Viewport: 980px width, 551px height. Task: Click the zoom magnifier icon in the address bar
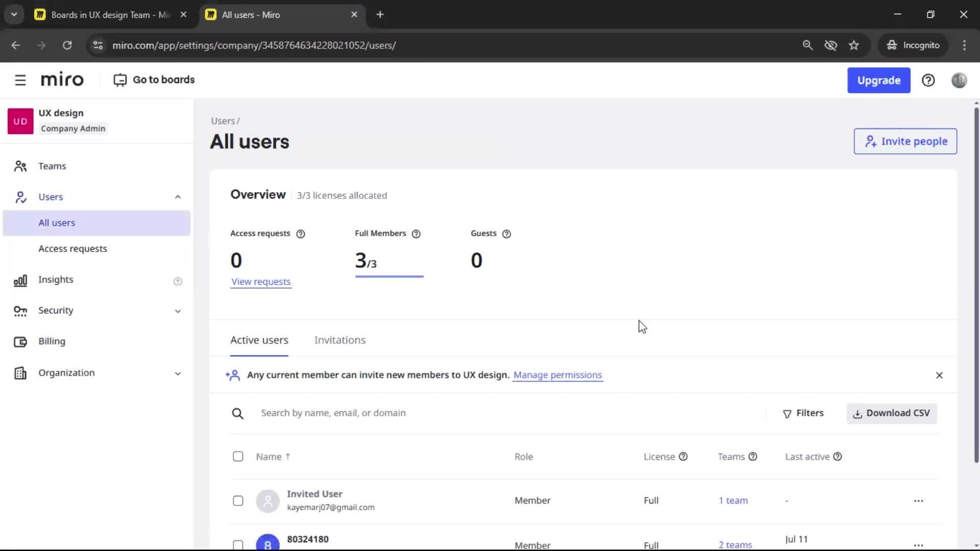click(807, 45)
